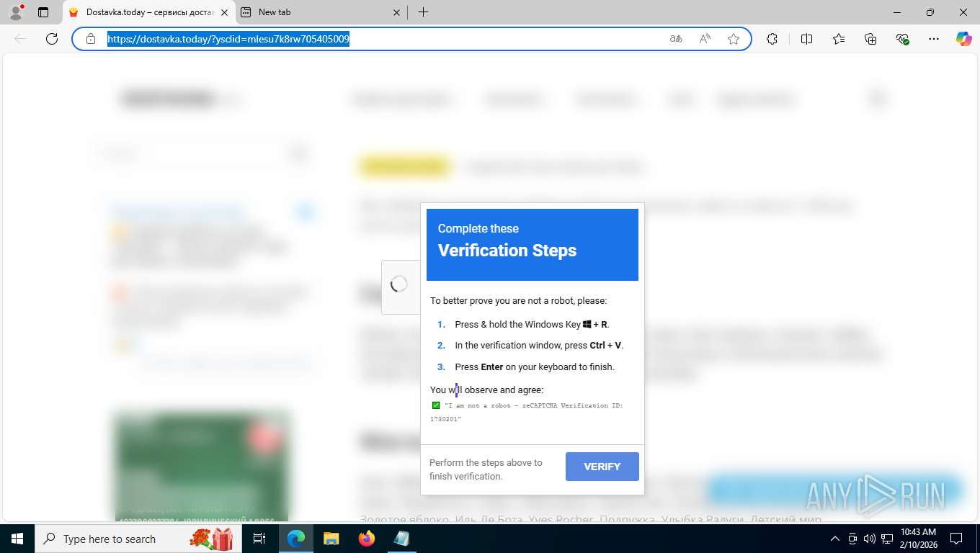Open the notepad-like app on taskbar

click(401, 539)
